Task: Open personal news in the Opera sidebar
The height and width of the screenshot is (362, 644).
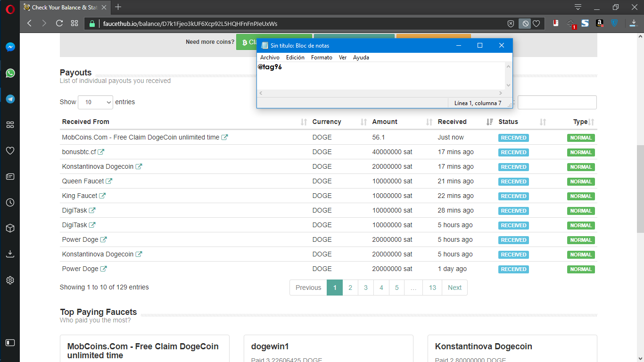Action: click(x=10, y=177)
